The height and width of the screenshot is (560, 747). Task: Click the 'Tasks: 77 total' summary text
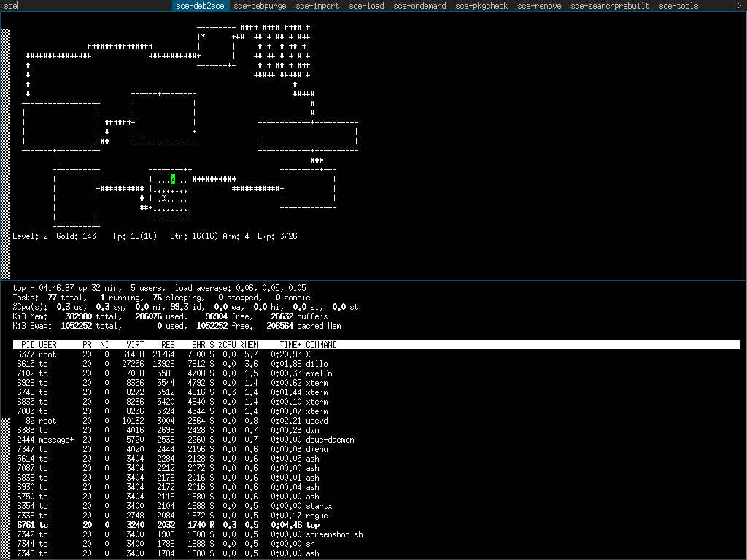[50, 297]
